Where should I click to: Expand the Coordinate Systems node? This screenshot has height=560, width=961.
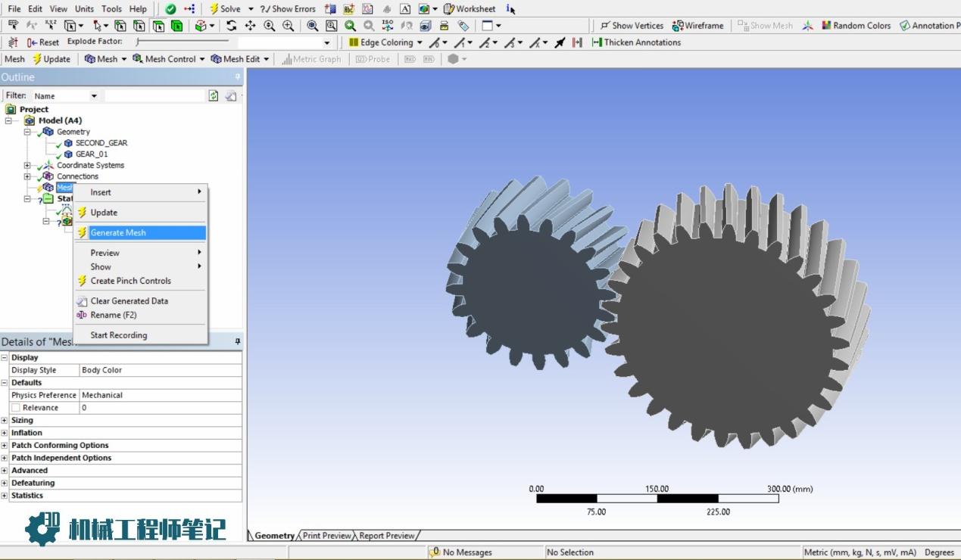coord(27,166)
